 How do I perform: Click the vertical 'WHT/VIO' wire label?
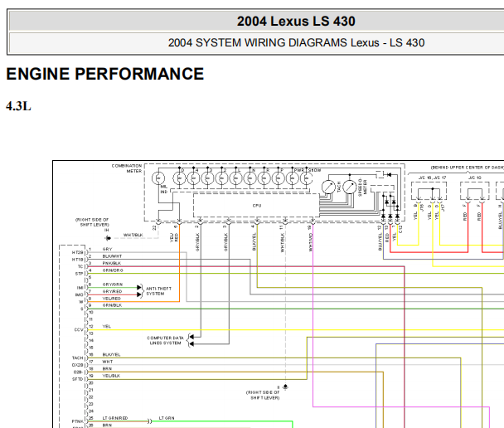311,242
